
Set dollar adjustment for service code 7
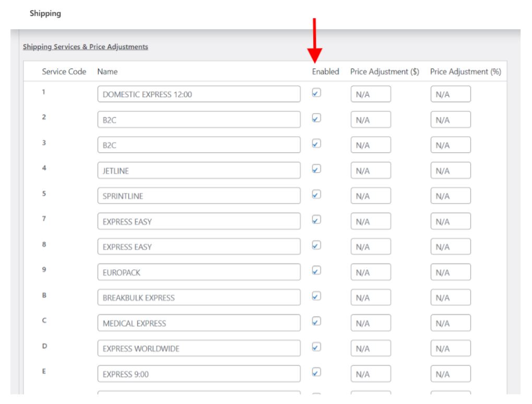[x=371, y=221]
